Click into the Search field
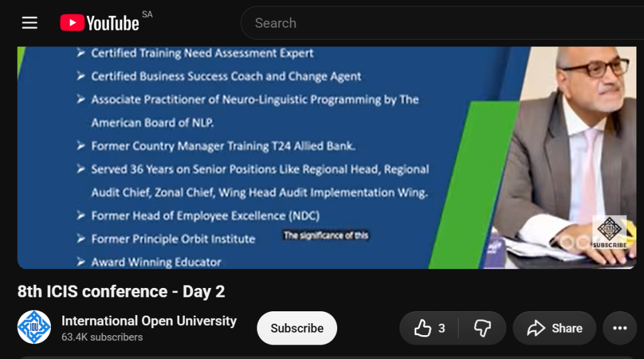The height and width of the screenshot is (359, 644). (442, 23)
